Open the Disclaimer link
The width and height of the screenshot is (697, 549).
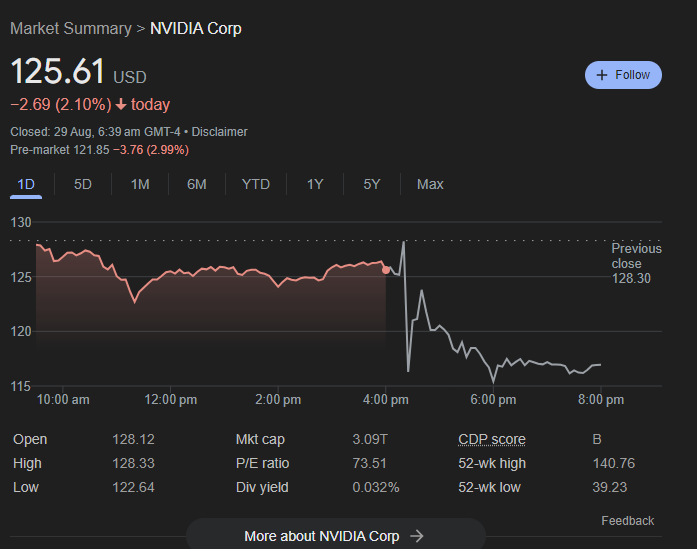point(219,132)
